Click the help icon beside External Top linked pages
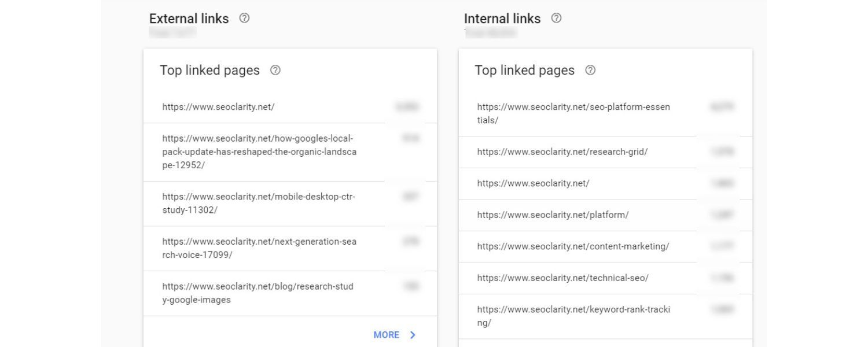Viewport: 868px width, 347px height. 277,71
